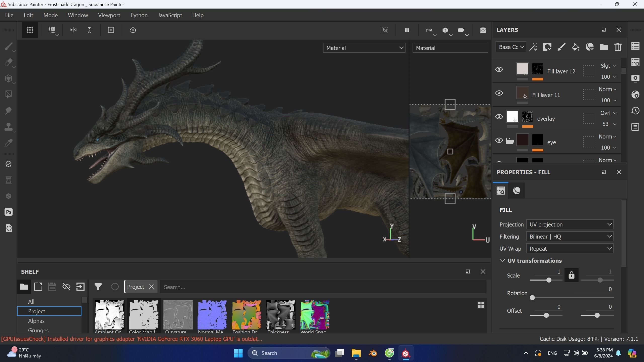
Task: Open the Filtering Bilinear HQ dropdown
Action: click(570, 236)
